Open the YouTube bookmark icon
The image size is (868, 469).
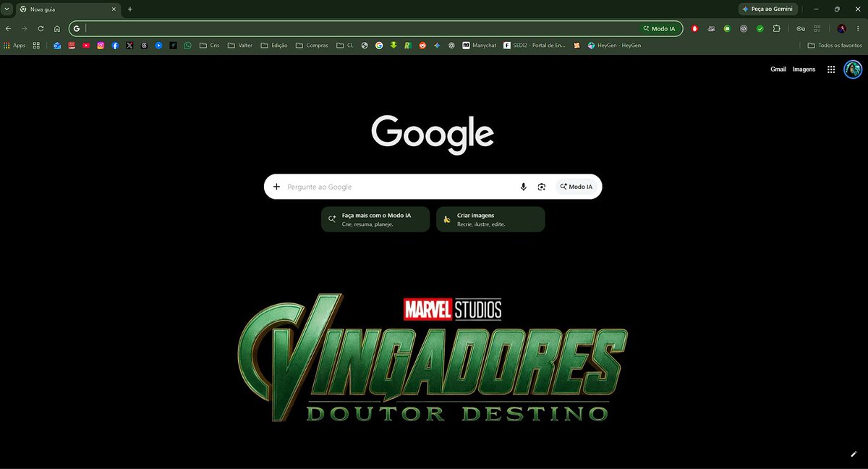click(86, 46)
